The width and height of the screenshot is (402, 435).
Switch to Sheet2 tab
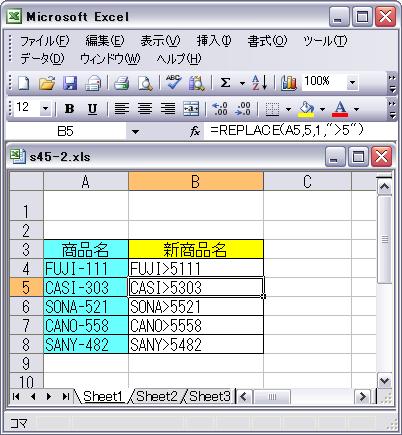coord(157,396)
